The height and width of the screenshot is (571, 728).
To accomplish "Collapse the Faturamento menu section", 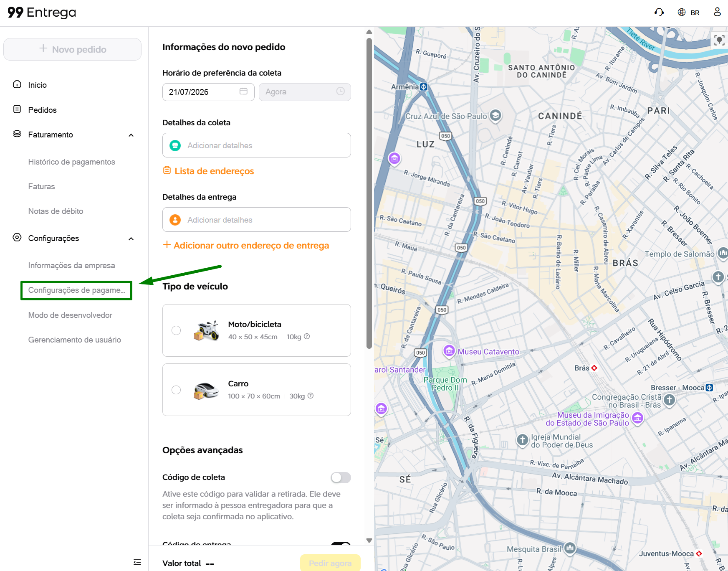I will pos(131,135).
